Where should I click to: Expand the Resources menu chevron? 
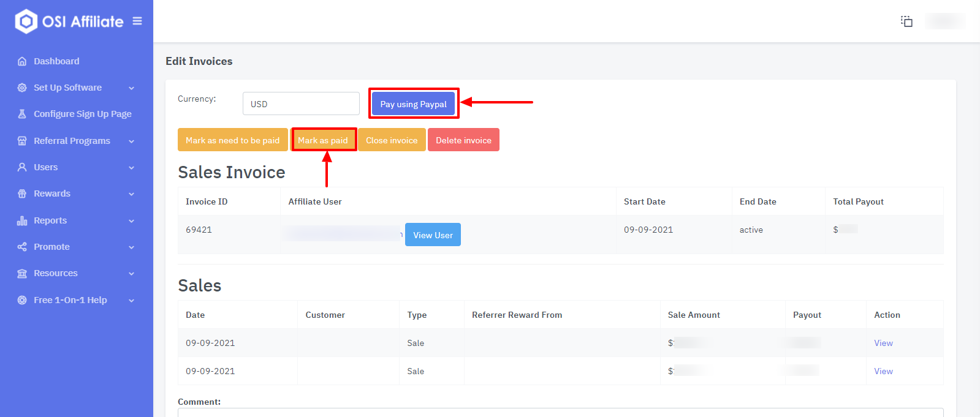[131, 274]
